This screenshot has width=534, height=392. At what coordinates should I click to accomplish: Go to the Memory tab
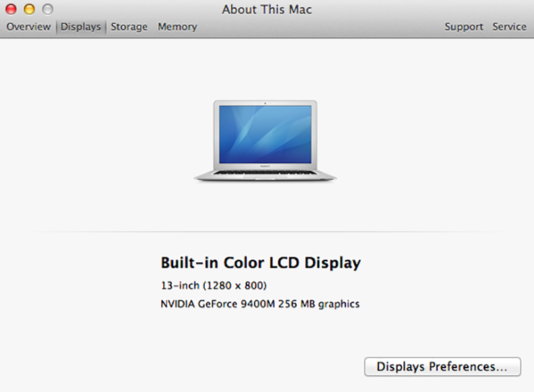(x=177, y=26)
